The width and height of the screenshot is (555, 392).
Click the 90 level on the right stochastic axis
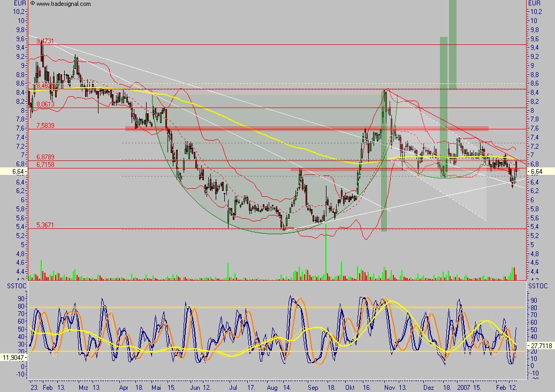pyautogui.click(x=534, y=301)
